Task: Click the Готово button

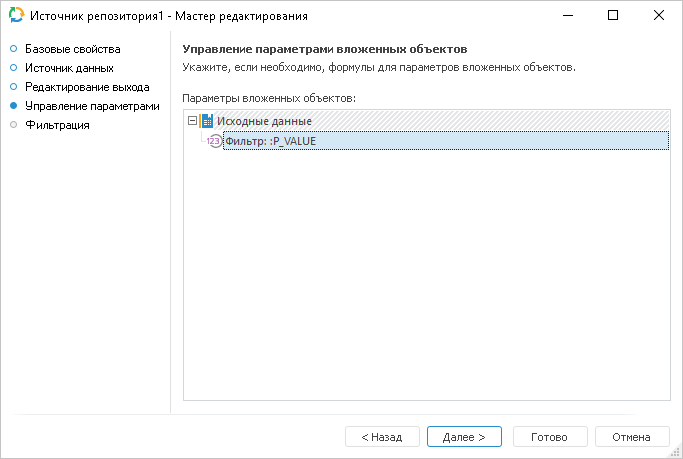Action: (x=549, y=437)
